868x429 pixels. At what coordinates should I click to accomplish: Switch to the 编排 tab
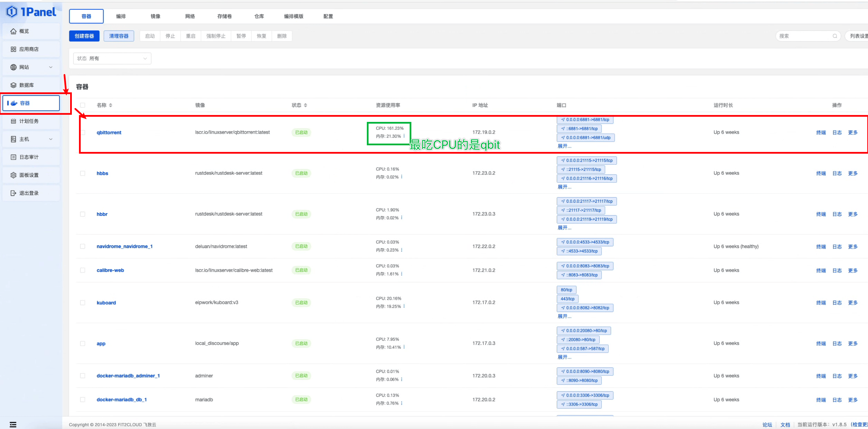point(121,16)
